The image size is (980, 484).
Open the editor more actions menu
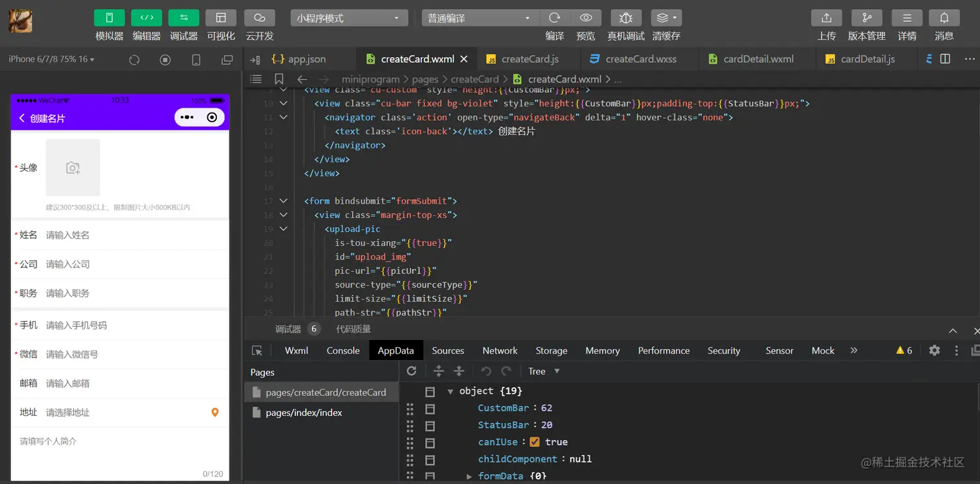click(970, 59)
